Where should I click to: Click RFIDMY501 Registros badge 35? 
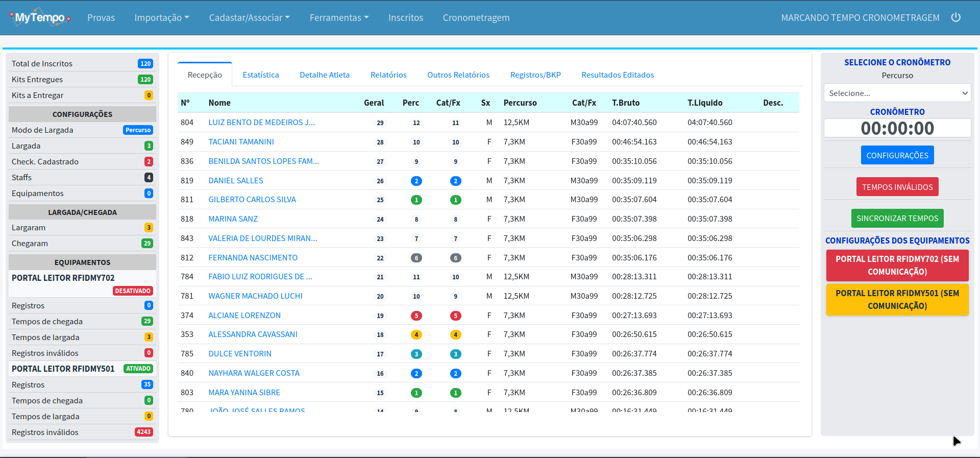147,384
